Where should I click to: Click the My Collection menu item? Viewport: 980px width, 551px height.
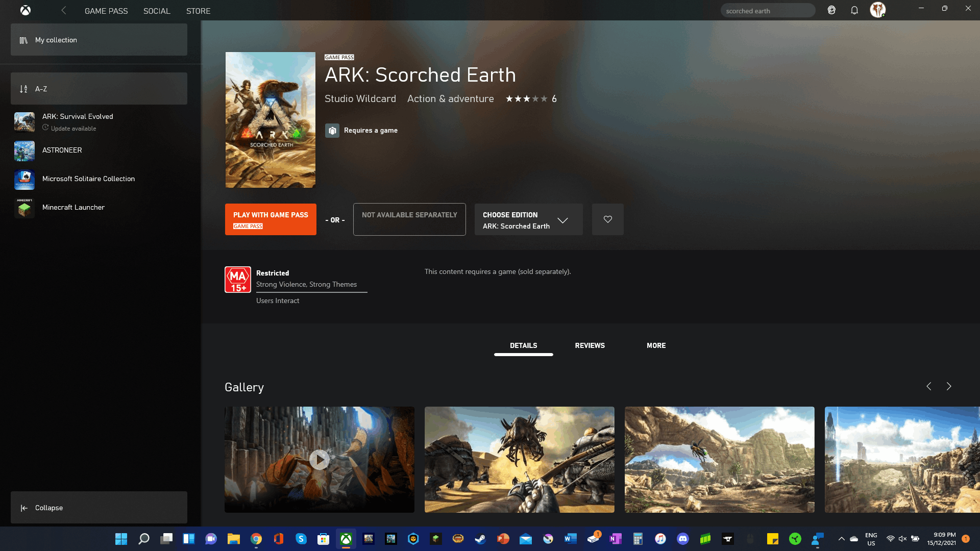[99, 40]
